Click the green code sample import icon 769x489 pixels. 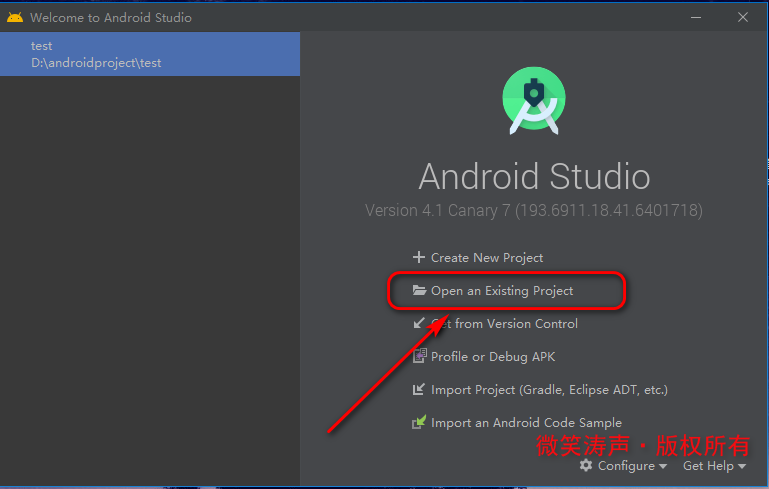(x=419, y=422)
